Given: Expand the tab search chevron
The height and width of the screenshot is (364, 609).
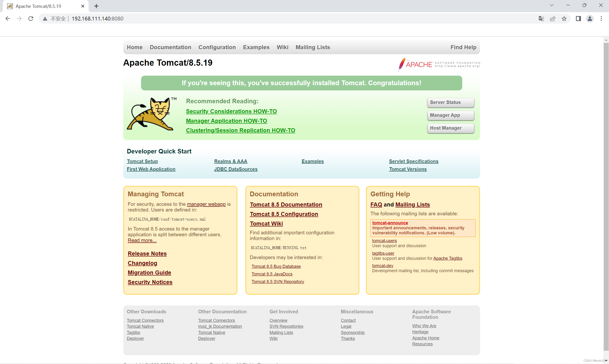Looking at the screenshot, I should (551, 5).
